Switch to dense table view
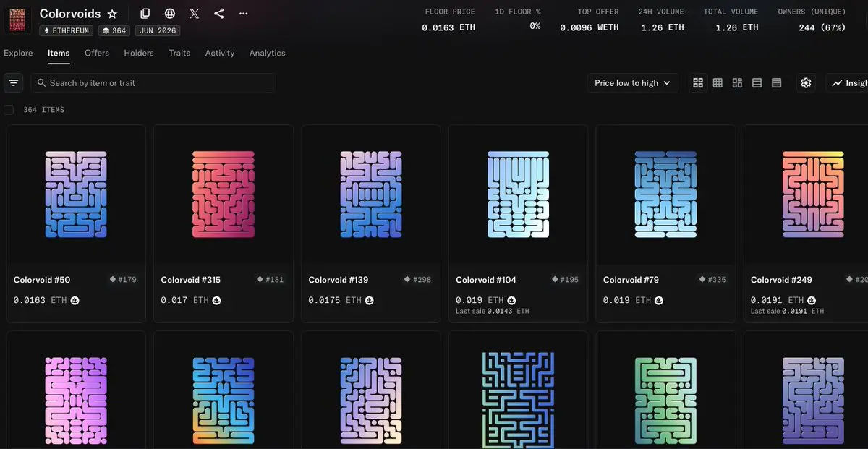This screenshot has height=449, width=868. point(776,83)
